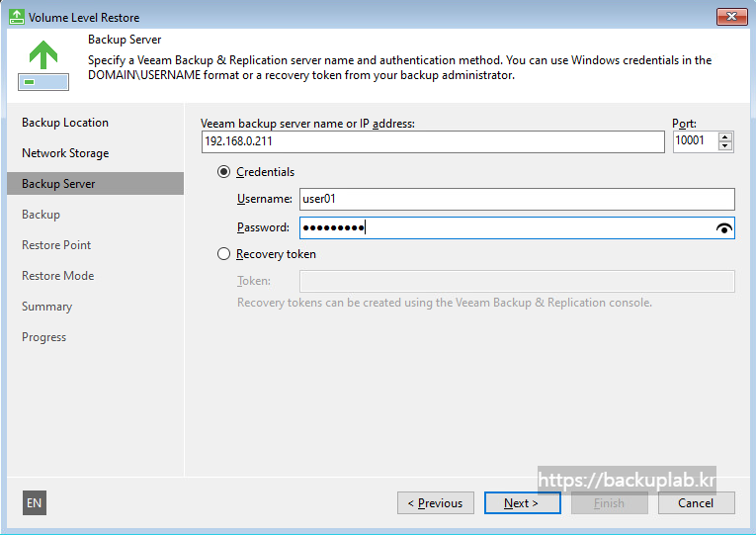Click the Cancel button
The width and height of the screenshot is (756, 535).
coord(697,502)
